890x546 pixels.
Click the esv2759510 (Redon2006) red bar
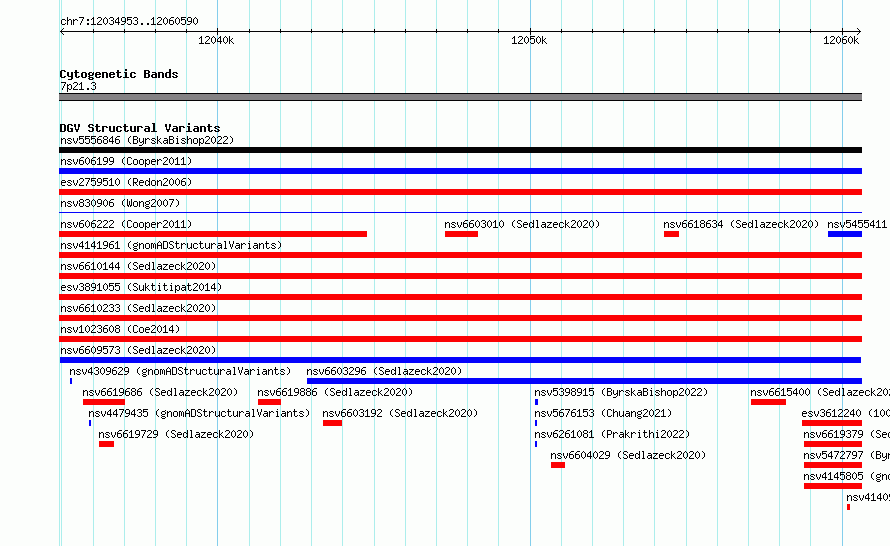coord(460,192)
